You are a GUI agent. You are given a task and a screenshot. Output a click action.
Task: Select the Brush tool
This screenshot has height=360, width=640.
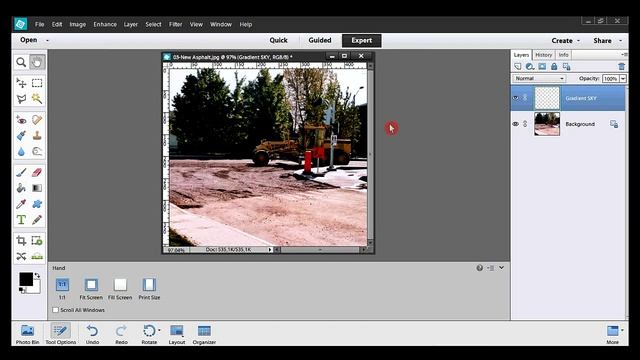(21, 173)
